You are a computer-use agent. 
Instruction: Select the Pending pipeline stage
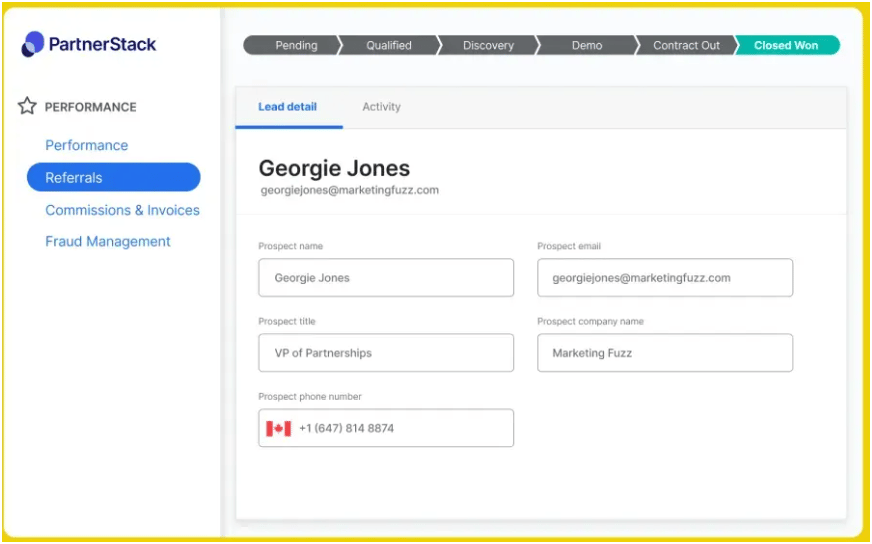pos(292,45)
